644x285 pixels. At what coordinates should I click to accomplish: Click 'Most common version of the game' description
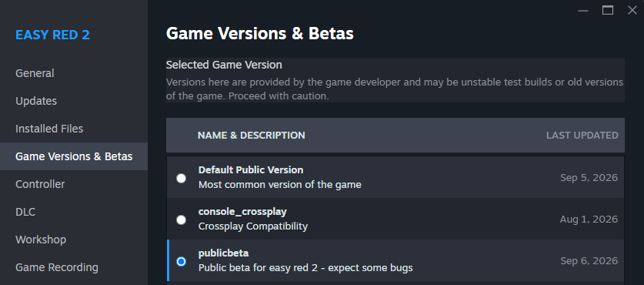point(280,185)
